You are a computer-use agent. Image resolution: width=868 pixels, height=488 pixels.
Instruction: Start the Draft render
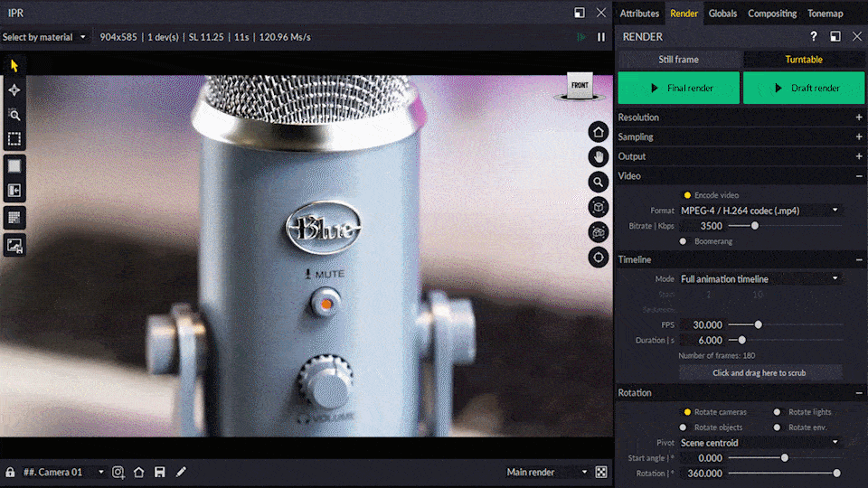coord(803,89)
